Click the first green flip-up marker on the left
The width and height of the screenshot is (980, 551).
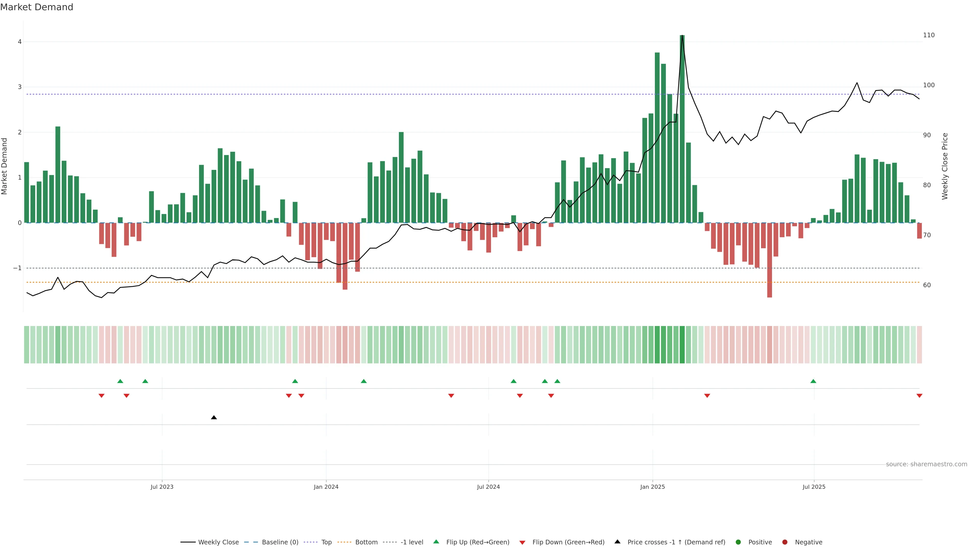120,381
